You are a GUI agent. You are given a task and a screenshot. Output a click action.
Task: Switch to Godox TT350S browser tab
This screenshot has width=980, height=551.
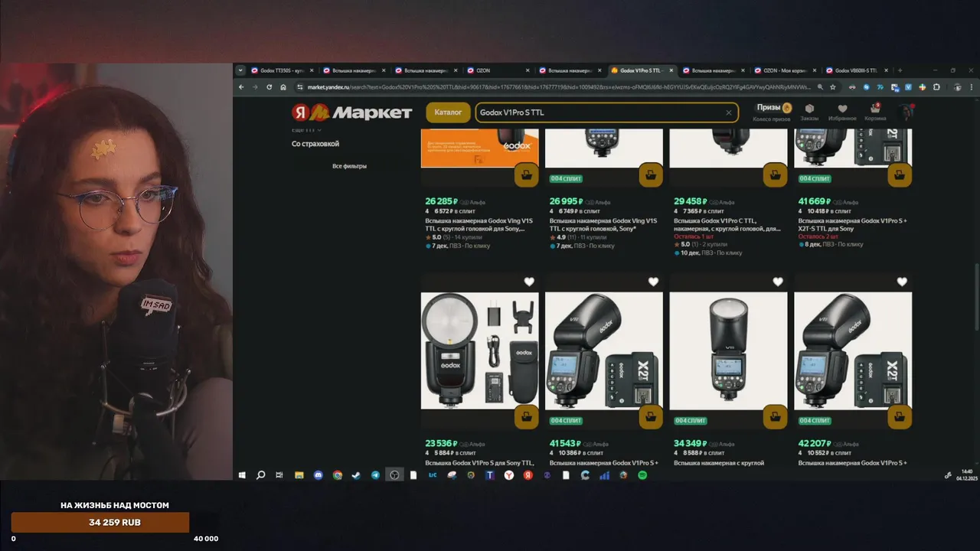tap(282, 70)
